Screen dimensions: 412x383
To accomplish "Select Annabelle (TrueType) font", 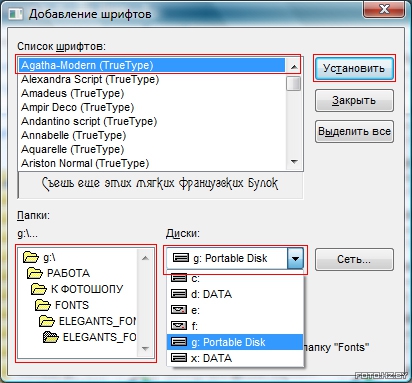I will click(x=152, y=135).
